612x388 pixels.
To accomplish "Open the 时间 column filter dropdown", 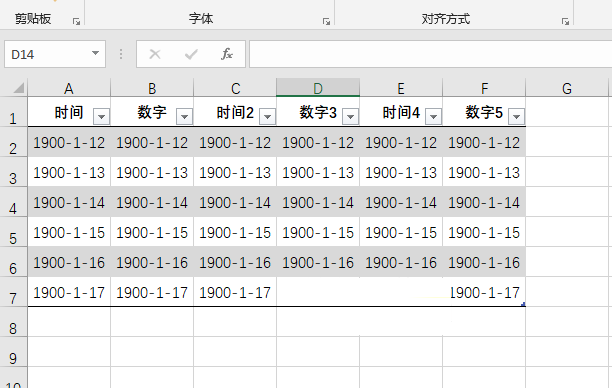I will [101, 116].
